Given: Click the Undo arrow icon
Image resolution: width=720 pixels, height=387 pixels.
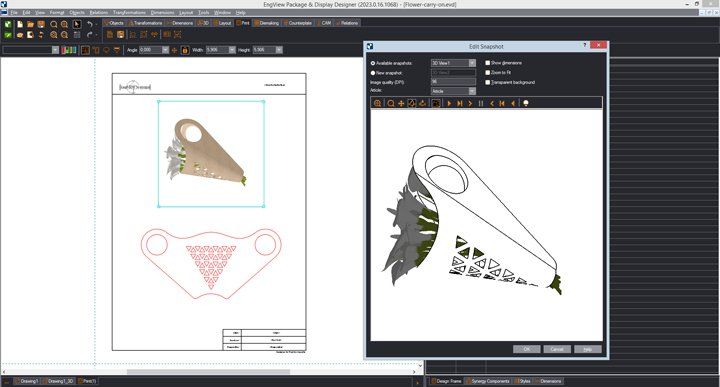Looking at the screenshot, I should 90,24.
